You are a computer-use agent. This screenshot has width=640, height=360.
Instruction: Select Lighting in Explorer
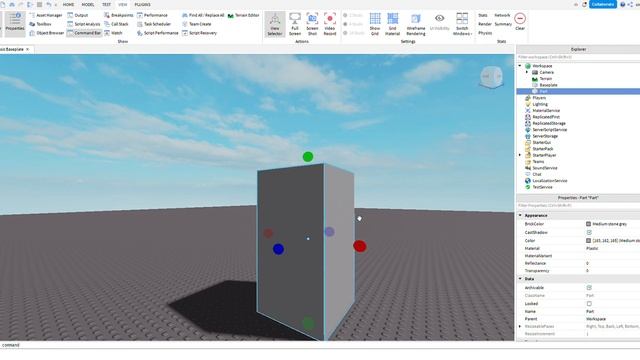pyautogui.click(x=540, y=104)
